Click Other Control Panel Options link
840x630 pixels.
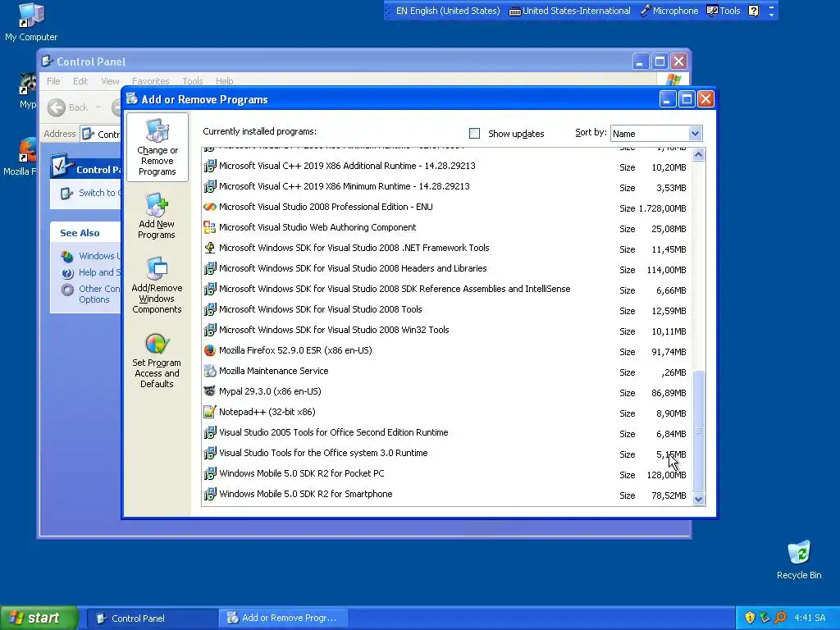pos(99,294)
